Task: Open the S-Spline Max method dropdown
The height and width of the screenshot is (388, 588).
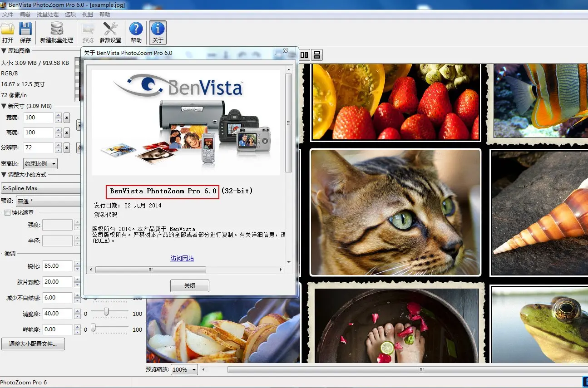Action: pos(41,188)
